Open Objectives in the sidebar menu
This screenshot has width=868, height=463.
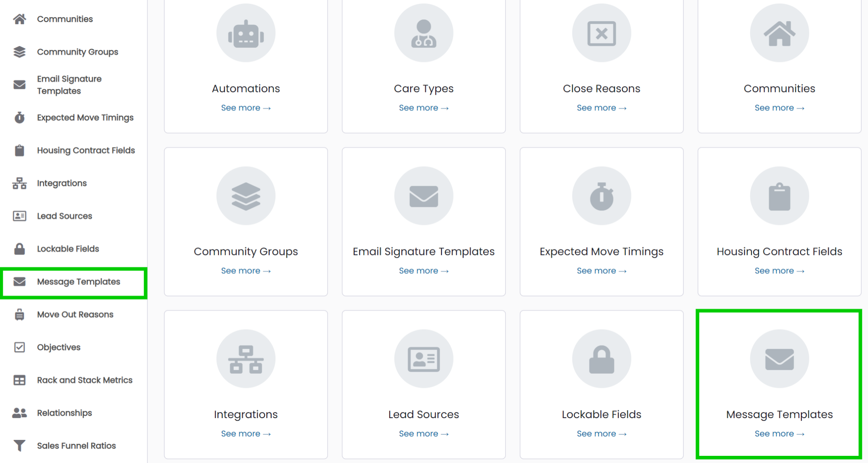pyautogui.click(x=58, y=347)
